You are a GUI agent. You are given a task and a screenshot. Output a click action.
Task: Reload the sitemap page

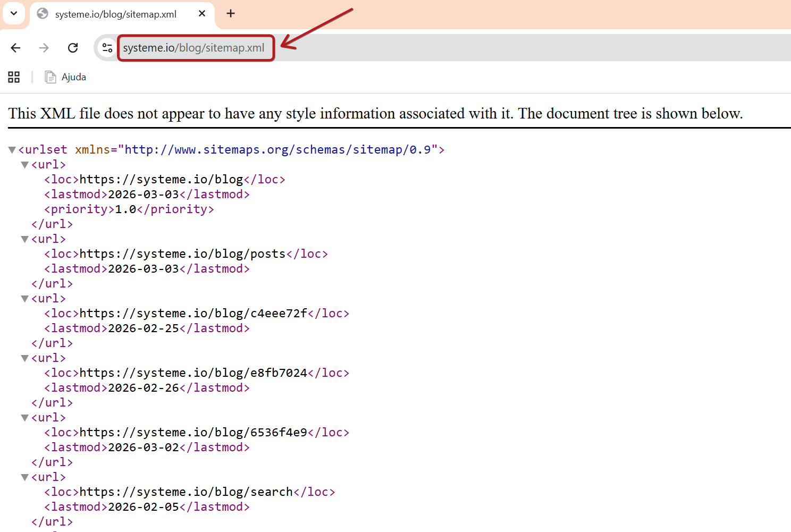(73, 48)
